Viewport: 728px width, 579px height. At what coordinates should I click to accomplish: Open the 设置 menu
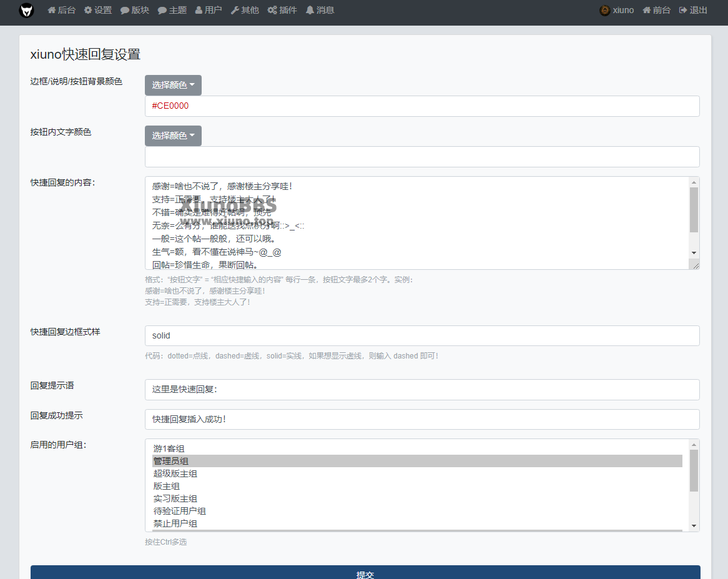point(98,10)
